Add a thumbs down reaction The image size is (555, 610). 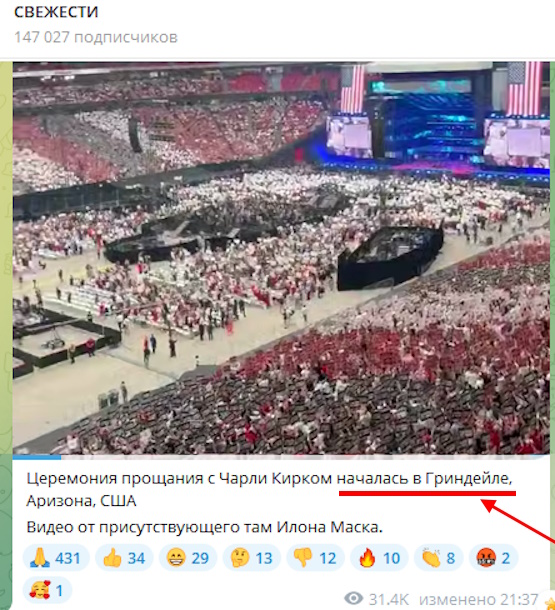click(315, 558)
